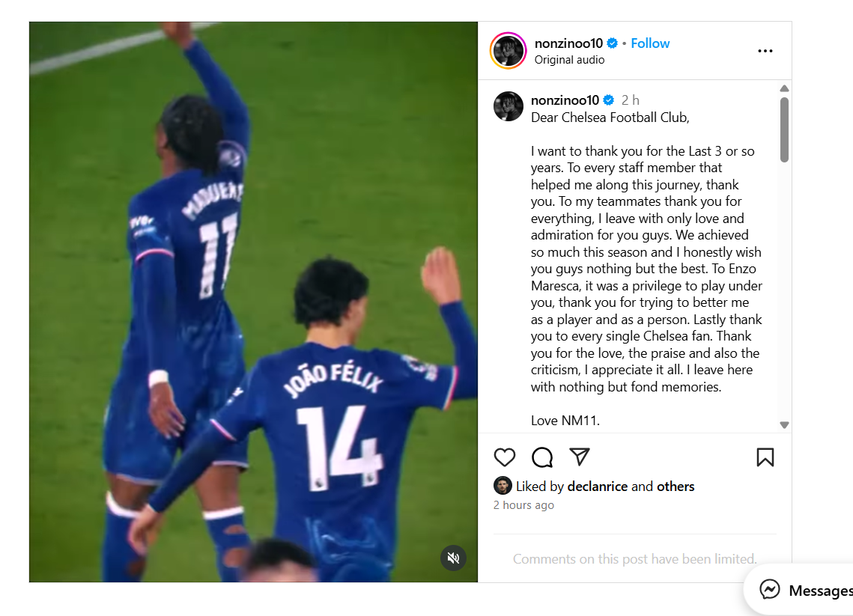The width and height of the screenshot is (853, 616).
Task: View others who liked the post
Action: [675, 486]
